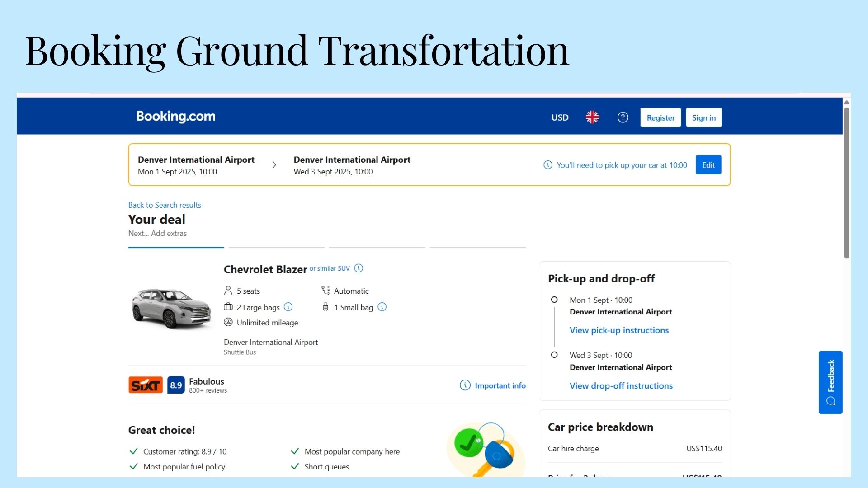Viewport: 868px width, 488px height.
Task: Show info about 2 Large bags
Action: (x=288, y=307)
